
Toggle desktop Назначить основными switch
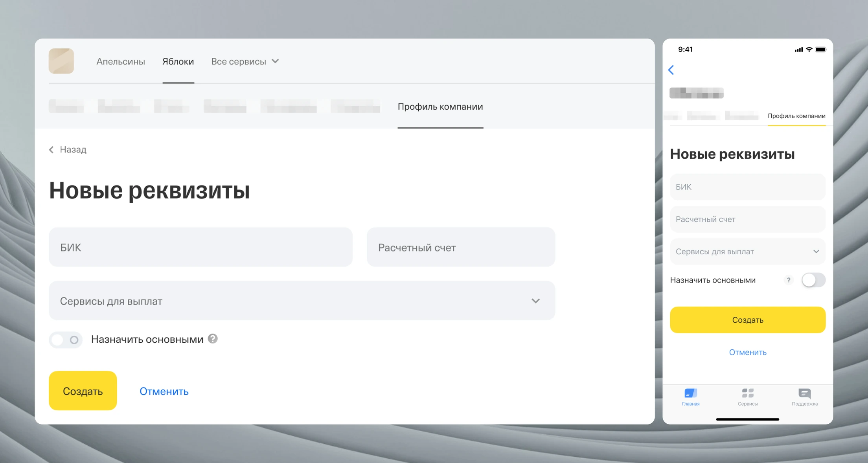pos(66,340)
